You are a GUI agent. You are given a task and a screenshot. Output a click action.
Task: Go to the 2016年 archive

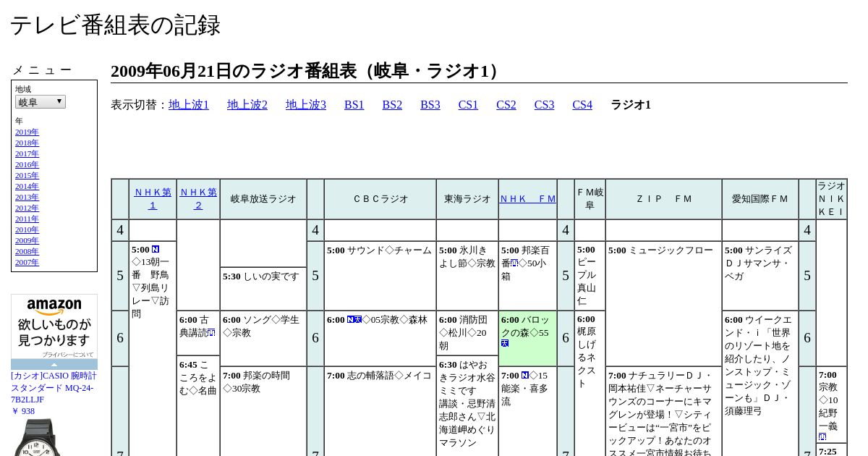pos(27,164)
